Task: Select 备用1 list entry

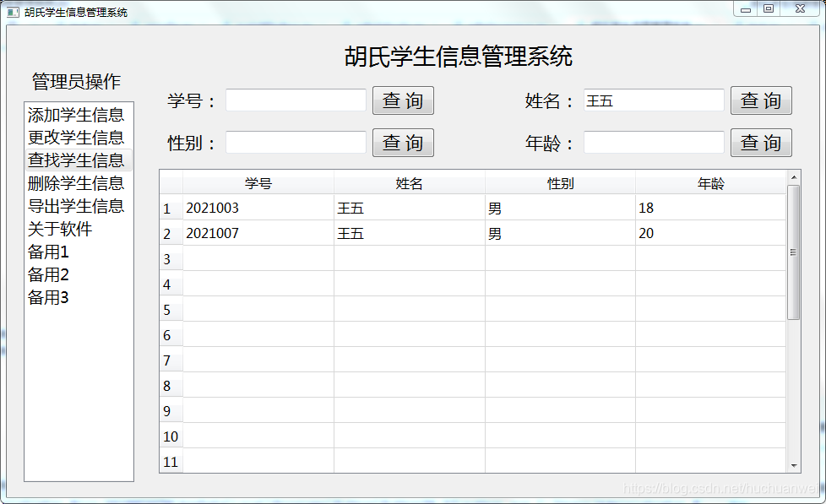Action: (x=79, y=252)
